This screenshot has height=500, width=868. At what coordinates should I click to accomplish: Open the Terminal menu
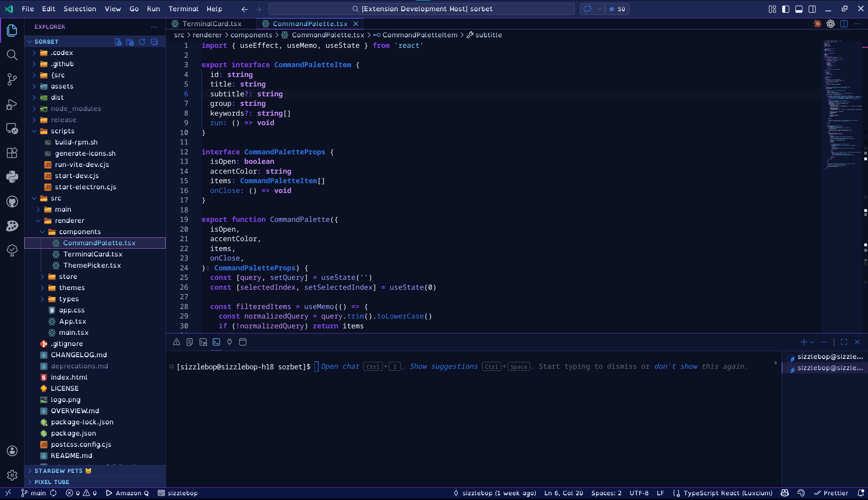[183, 9]
